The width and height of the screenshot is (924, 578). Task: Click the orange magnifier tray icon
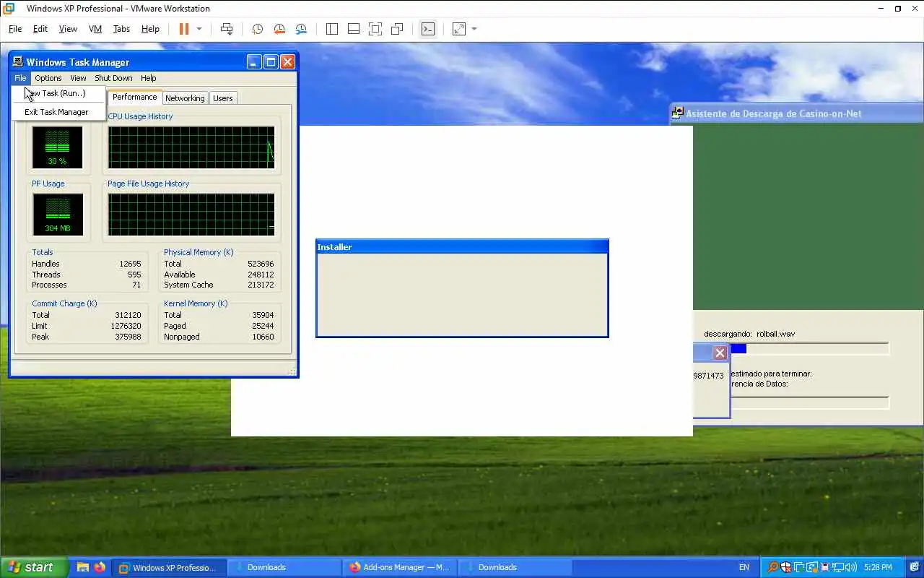point(772,567)
